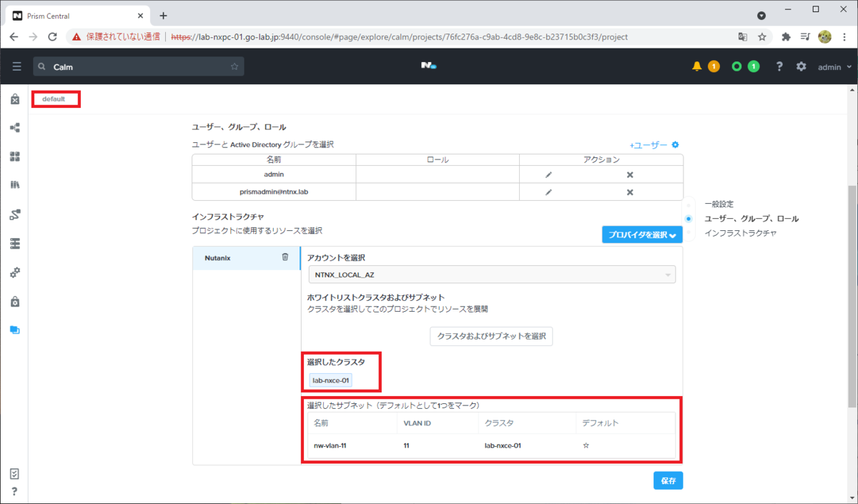The height and width of the screenshot is (504, 858).
Task: Click the translate page icon in address bar
Action: click(743, 36)
